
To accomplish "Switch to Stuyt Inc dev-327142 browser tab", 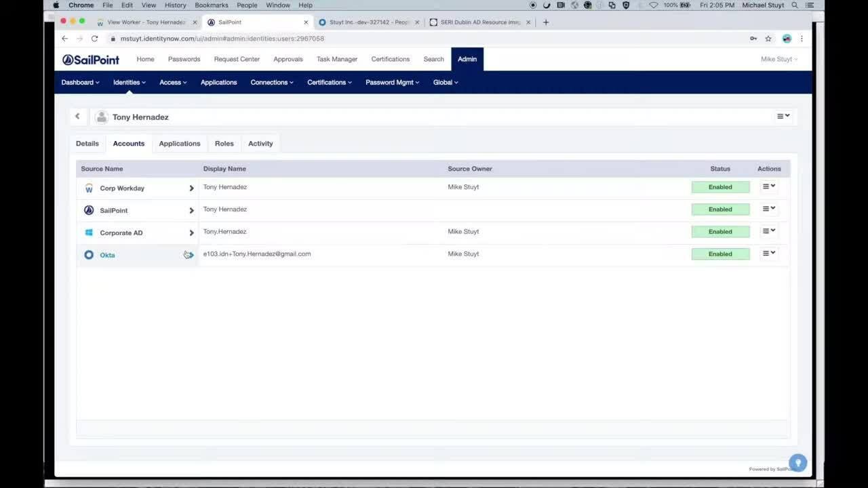I will tap(369, 22).
